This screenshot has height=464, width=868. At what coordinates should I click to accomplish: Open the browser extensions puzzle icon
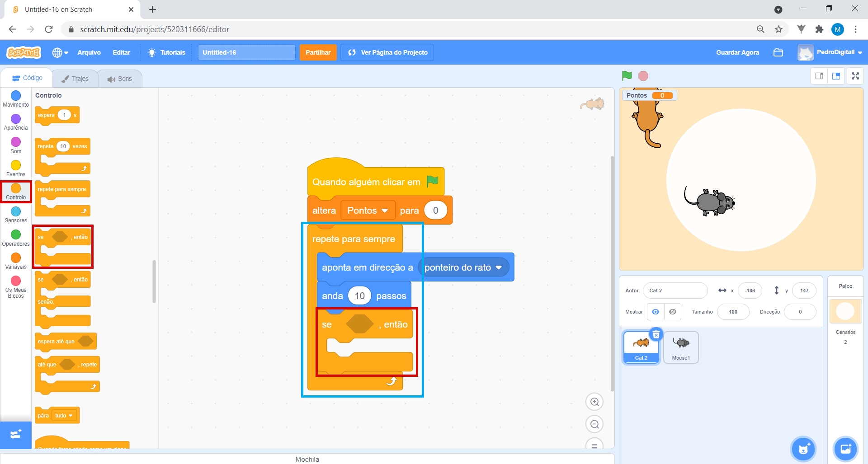[819, 29]
